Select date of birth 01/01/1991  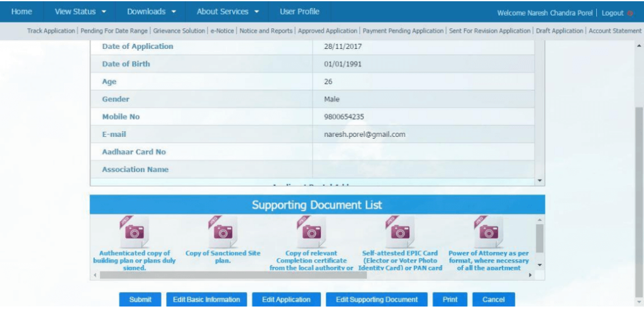coord(343,64)
